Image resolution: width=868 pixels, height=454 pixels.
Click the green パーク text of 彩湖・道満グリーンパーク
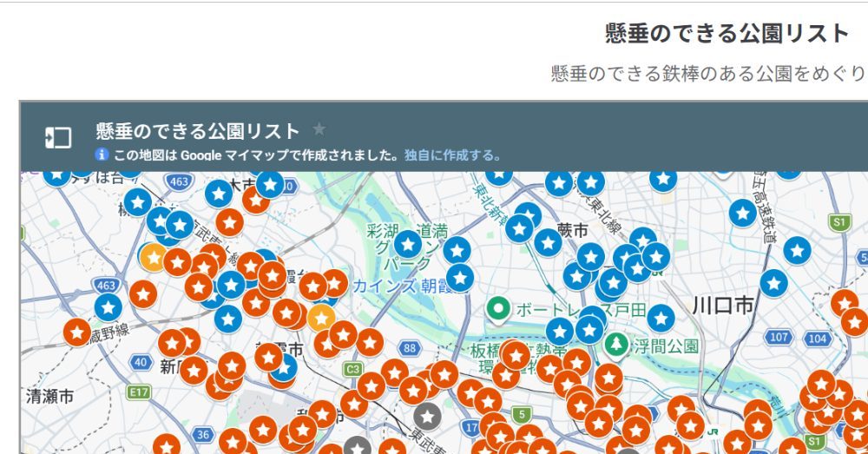click(x=407, y=264)
